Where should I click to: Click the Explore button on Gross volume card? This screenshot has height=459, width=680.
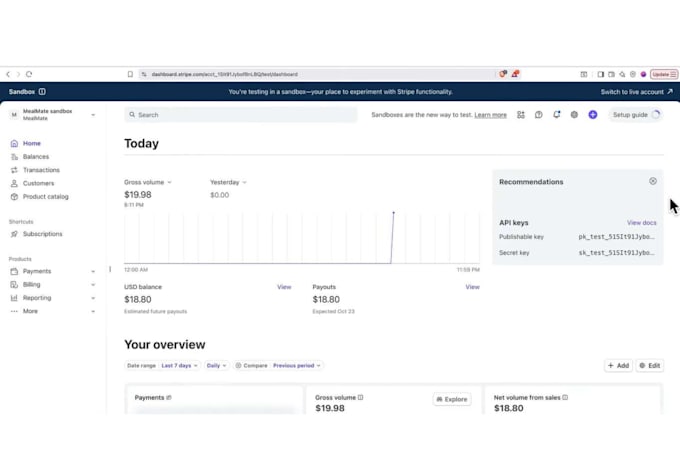coord(452,399)
